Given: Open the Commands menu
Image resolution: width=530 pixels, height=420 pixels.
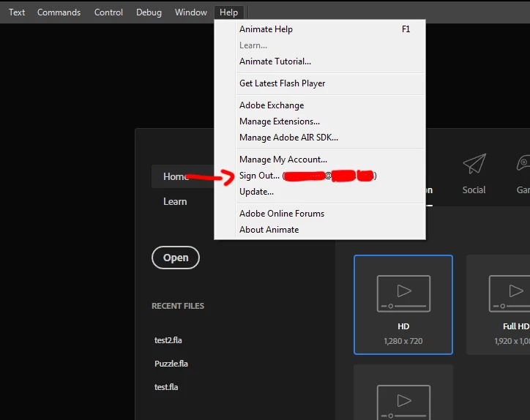Looking at the screenshot, I should (59, 12).
